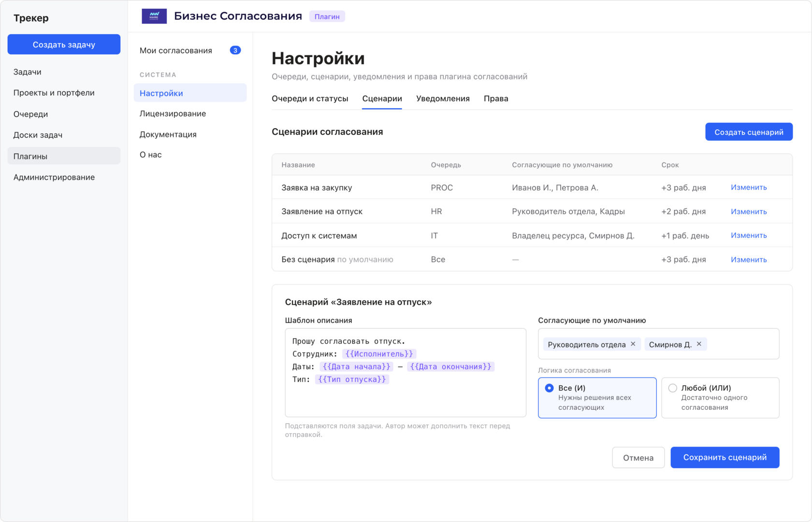Click the 'Плагин' badge in header
This screenshot has height=522, width=812.
tap(327, 16)
